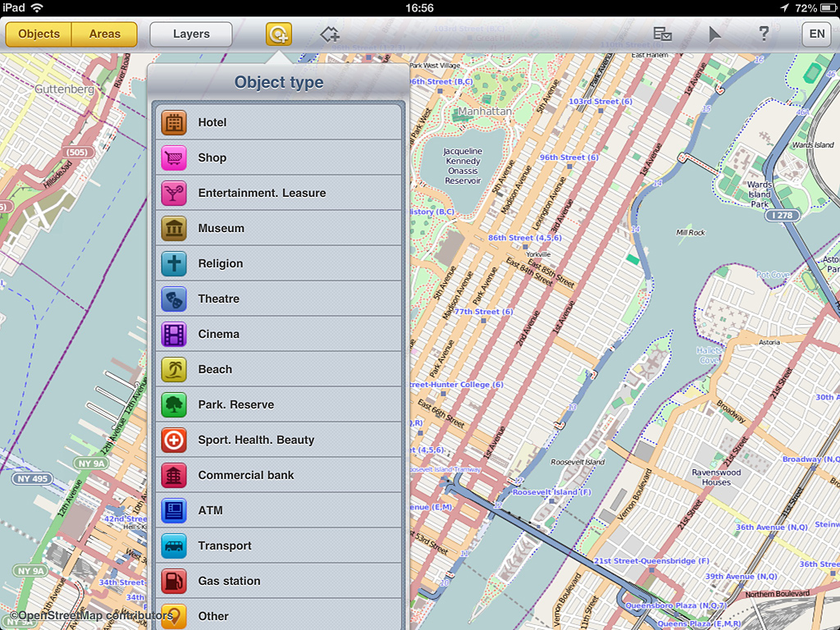Switch to the Objects segment
This screenshot has height=630, width=840.
pos(39,34)
